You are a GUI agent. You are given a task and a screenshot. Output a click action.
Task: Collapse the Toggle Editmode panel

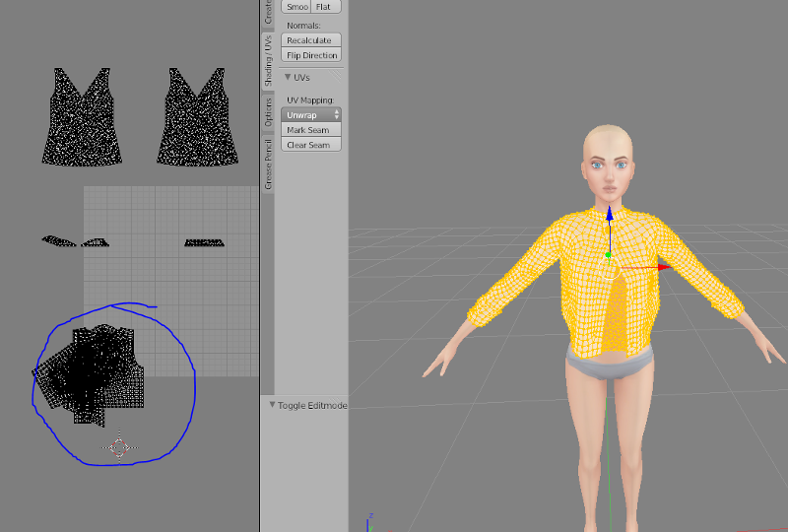click(x=271, y=405)
